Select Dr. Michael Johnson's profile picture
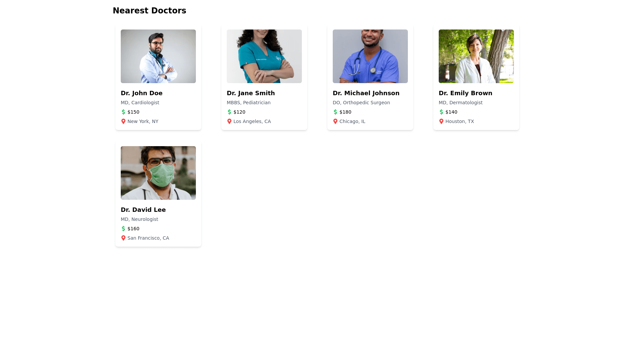The image size is (644, 362). click(x=370, y=56)
